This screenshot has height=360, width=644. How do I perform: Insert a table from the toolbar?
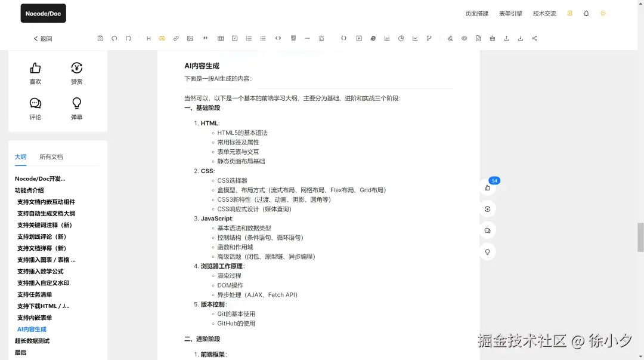coord(220,38)
